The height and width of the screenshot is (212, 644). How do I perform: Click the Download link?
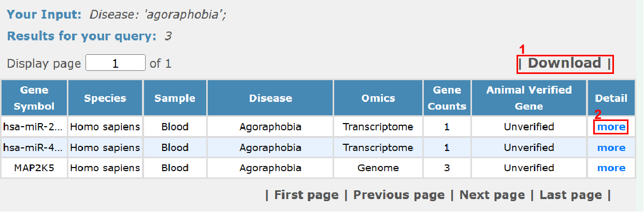click(564, 64)
